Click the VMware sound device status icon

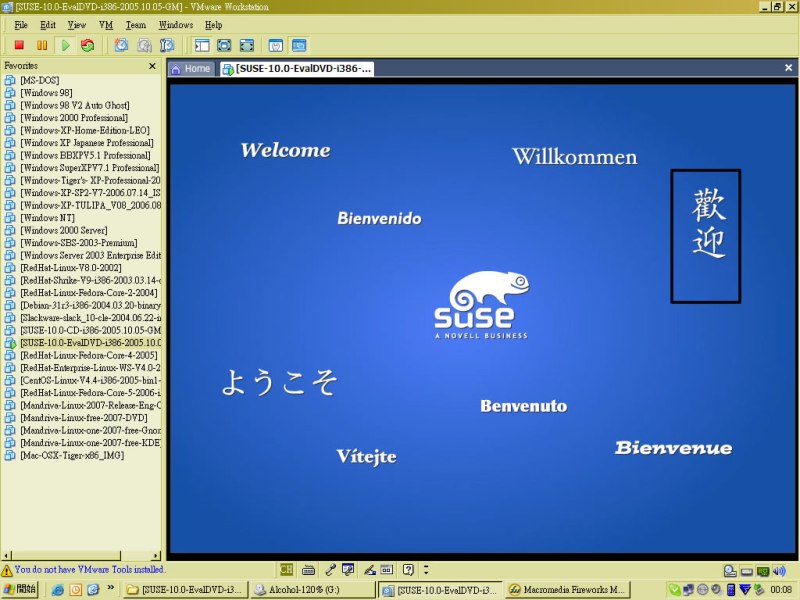[779, 571]
